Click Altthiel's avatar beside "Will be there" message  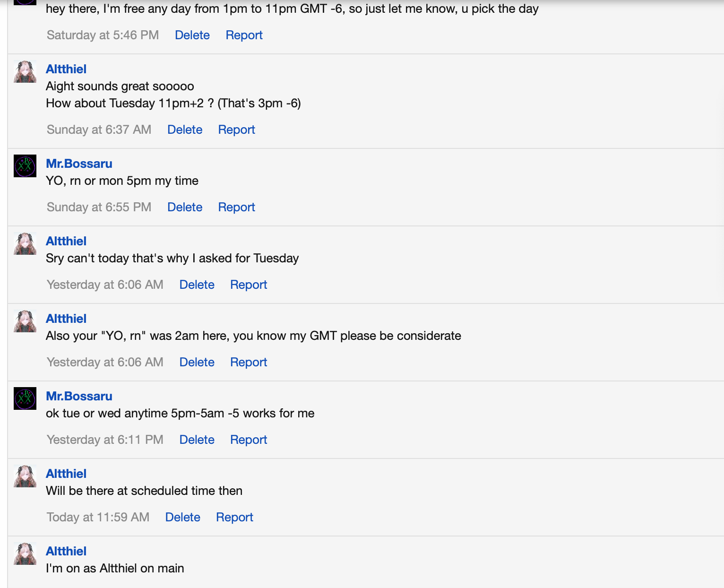(x=25, y=476)
